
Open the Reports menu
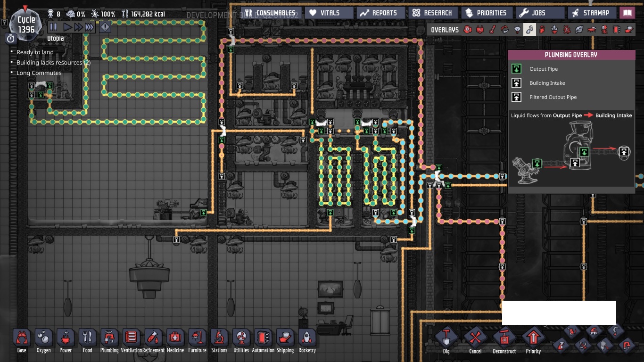(381, 13)
